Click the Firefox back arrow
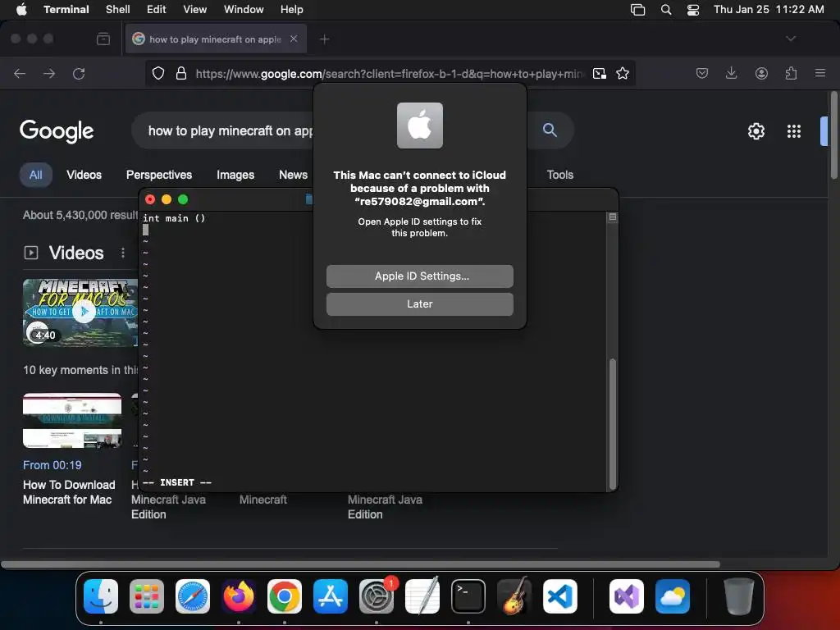This screenshot has width=840, height=630. 20,73
